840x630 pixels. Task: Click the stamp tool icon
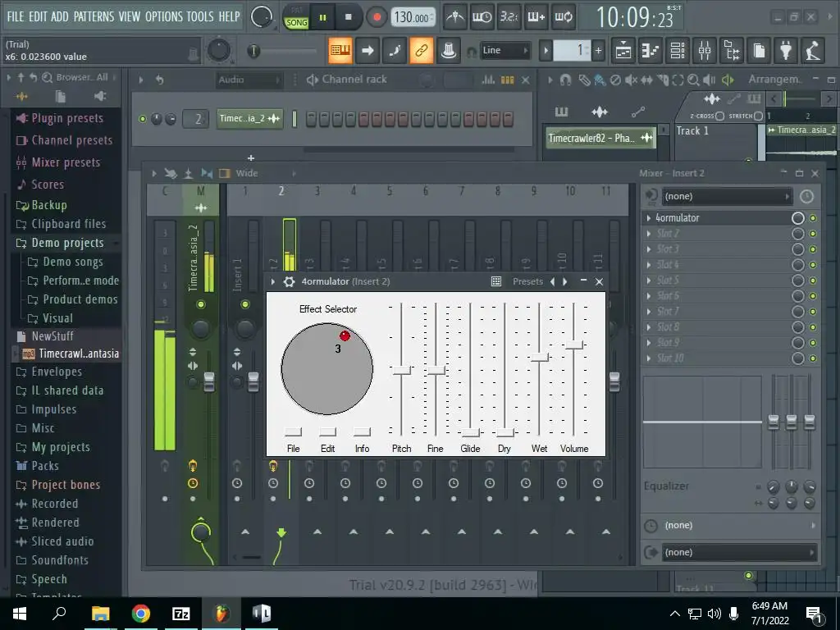[x=449, y=50]
